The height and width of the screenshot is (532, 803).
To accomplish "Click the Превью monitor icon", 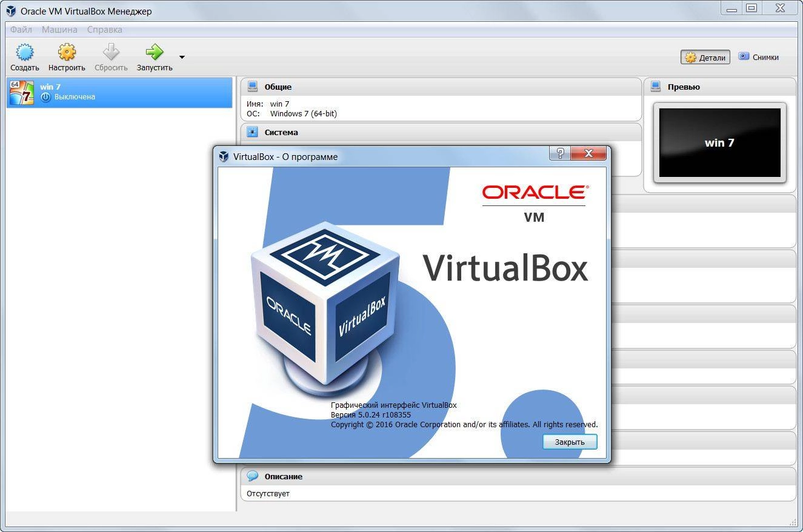I will click(x=655, y=87).
